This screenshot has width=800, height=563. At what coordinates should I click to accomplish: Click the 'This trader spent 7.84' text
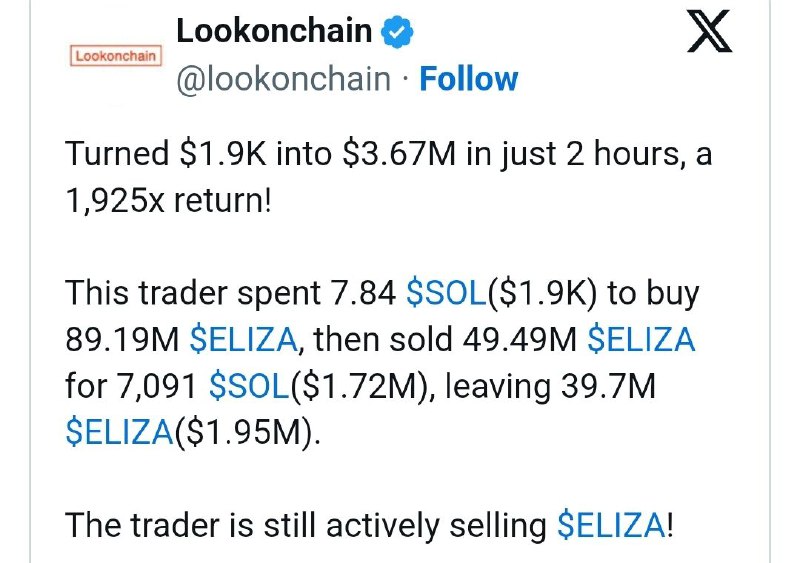point(231,293)
